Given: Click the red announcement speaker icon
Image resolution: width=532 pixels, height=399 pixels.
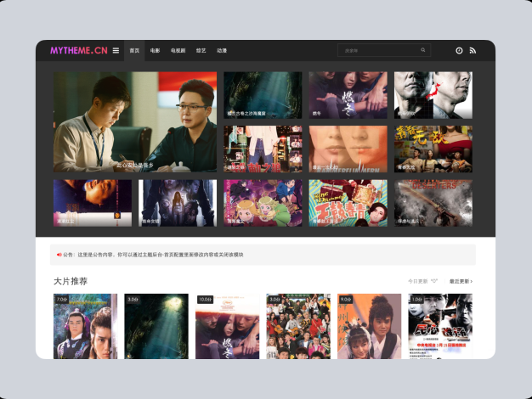Looking at the screenshot, I should click(59, 255).
